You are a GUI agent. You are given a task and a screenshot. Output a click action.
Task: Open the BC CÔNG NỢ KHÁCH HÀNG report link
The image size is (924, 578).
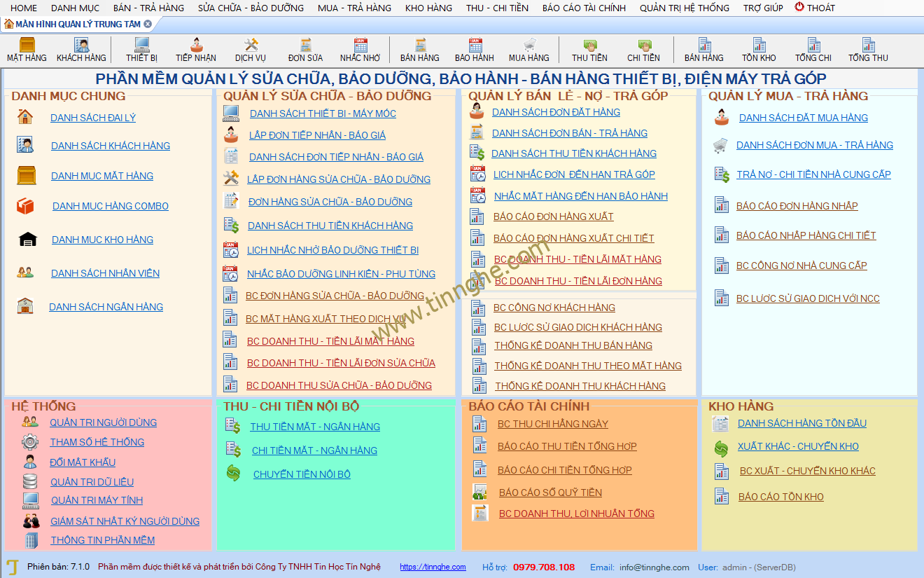click(x=554, y=308)
